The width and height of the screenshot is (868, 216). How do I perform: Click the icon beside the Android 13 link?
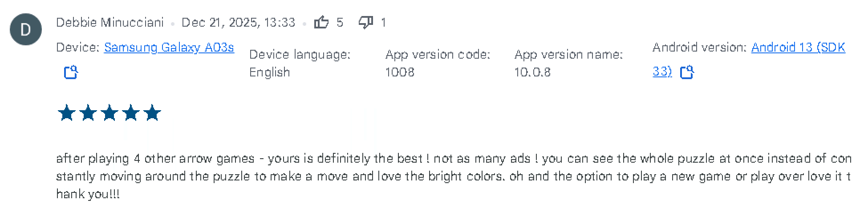[x=687, y=72]
